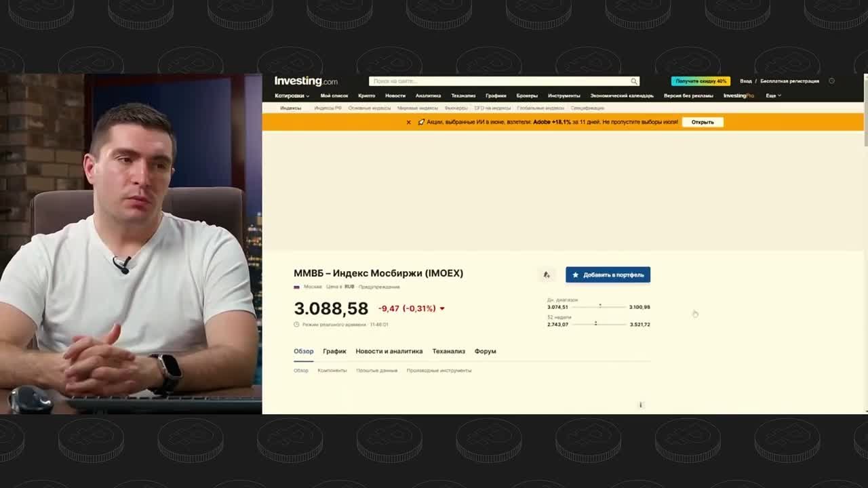Open the Производные инструменты sub-tab
Screen dimensions: 868x488
(x=439, y=371)
